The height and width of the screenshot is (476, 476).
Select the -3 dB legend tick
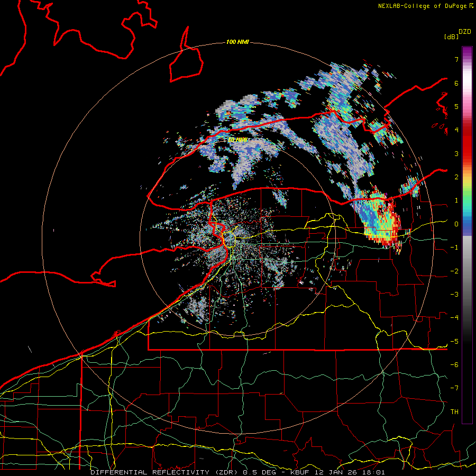point(454,295)
